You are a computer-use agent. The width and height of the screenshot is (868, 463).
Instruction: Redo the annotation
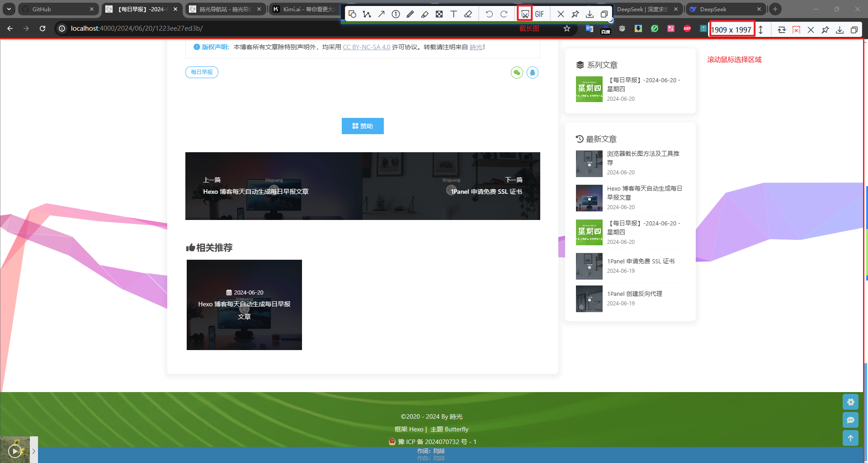(x=504, y=14)
